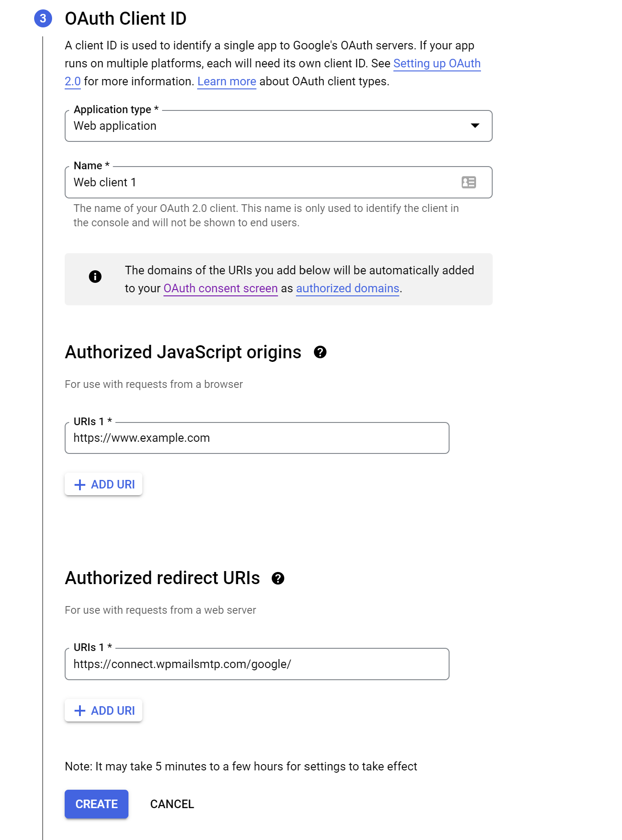The image size is (622, 840).
Task: Click ADD URI under redirect URIs
Action: point(104,711)
